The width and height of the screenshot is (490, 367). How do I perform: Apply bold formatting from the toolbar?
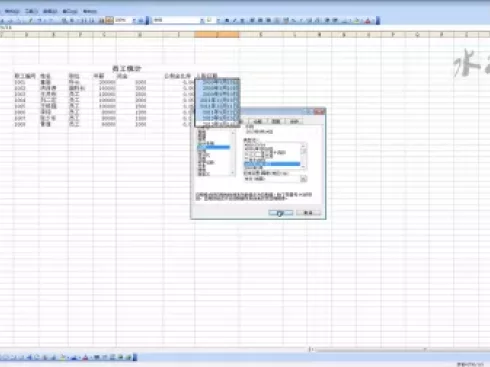pos(227,21)
